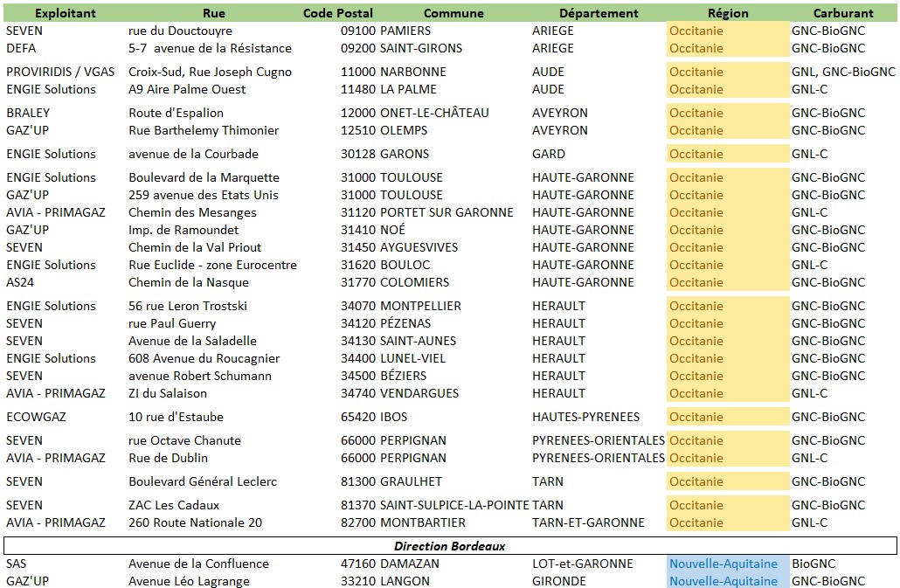Viewport: 900px width, 588px height.
Task: Click the 11480 LA PALME cell
Action: (389, 89)
